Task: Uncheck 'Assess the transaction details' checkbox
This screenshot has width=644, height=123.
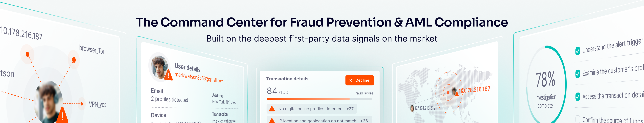Action: point(577,97)
